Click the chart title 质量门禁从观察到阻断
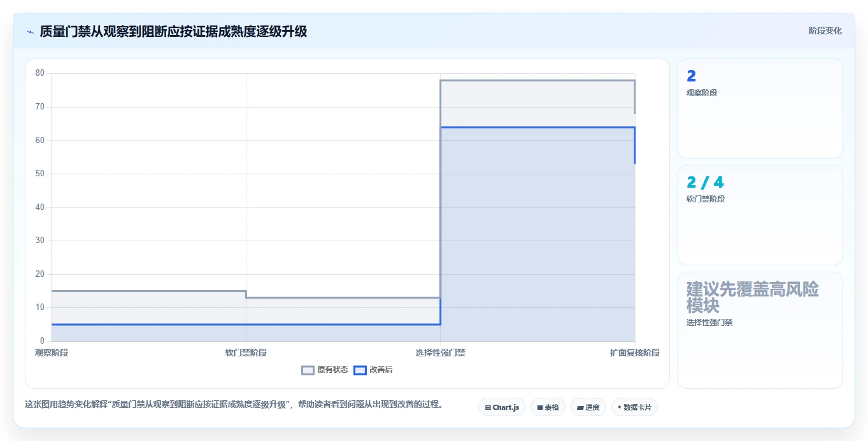The image size is (868, 441). pyautogui.click(x=173, y=31)
